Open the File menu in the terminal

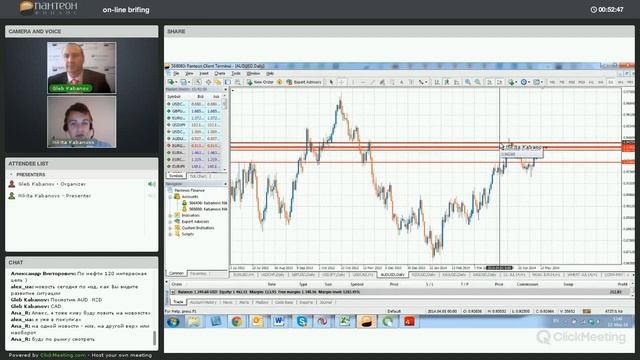[x=176, y=73]
